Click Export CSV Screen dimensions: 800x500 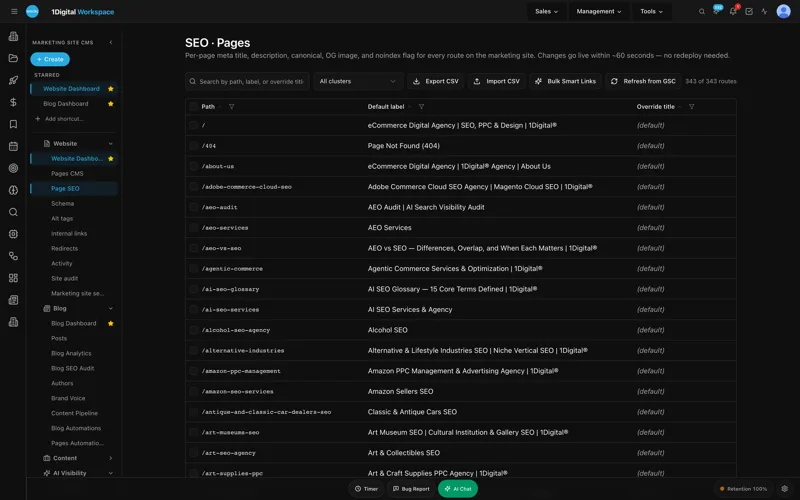(436, 81)
